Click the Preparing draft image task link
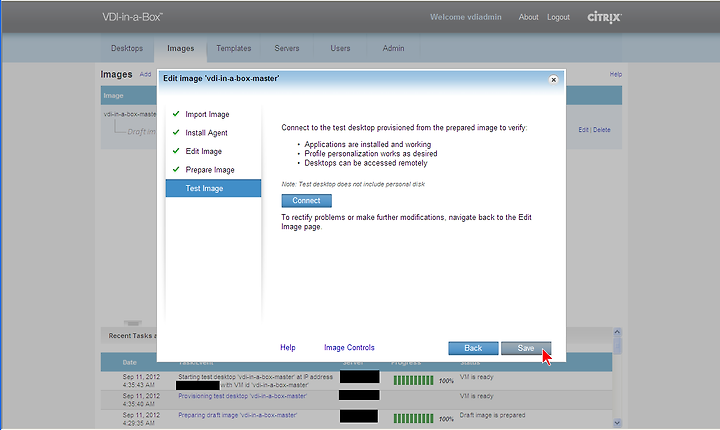 pos(237,415)
